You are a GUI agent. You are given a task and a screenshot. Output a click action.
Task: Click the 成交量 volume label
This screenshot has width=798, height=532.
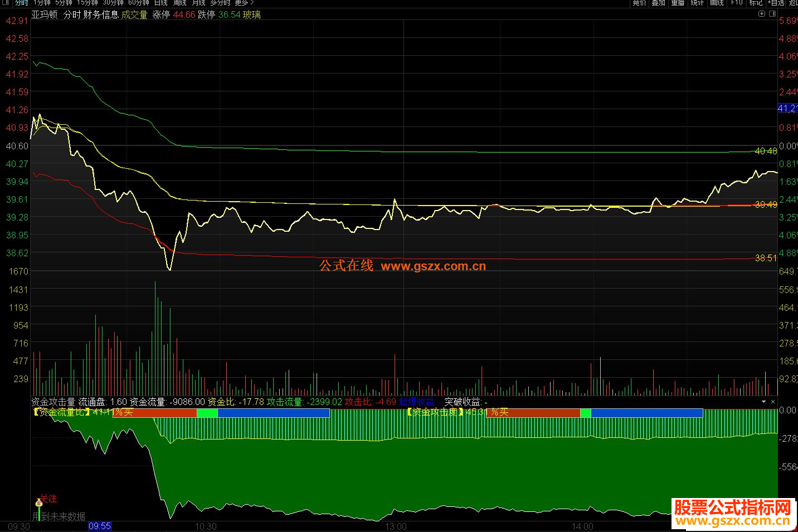coord(134,14)
